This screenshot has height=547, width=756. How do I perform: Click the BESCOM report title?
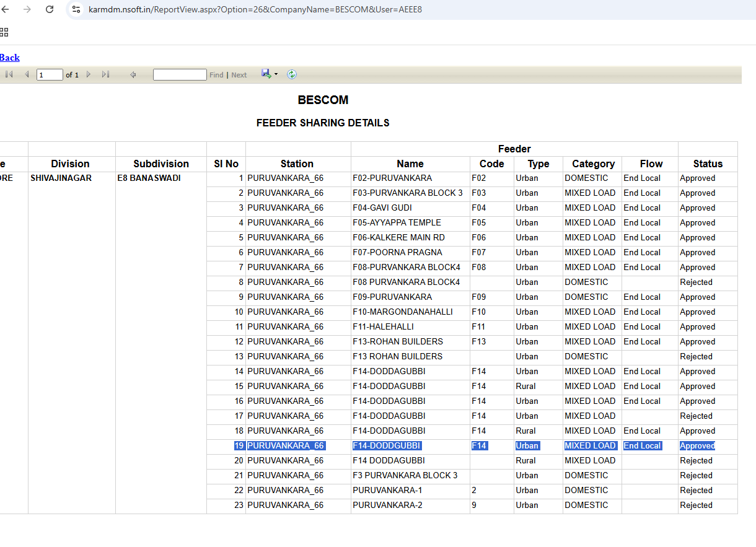tap(323, 100)
